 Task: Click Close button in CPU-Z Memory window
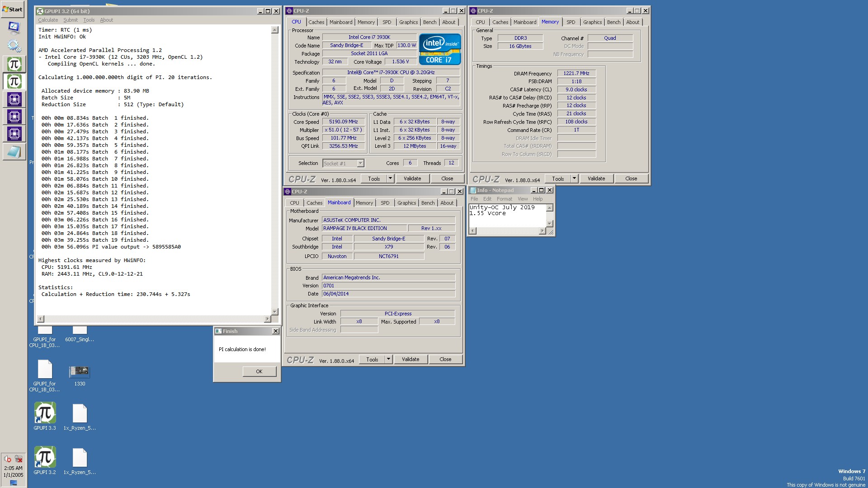(631, 178)
